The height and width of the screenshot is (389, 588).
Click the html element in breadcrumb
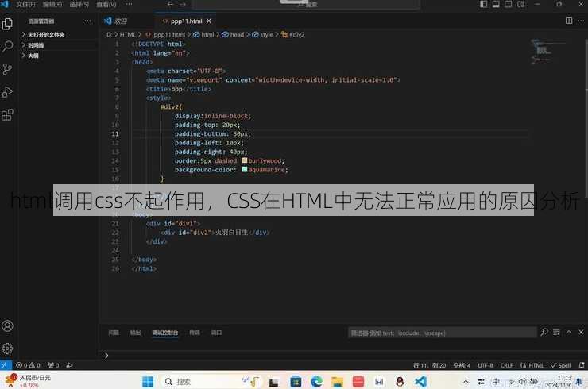(207, 34)
